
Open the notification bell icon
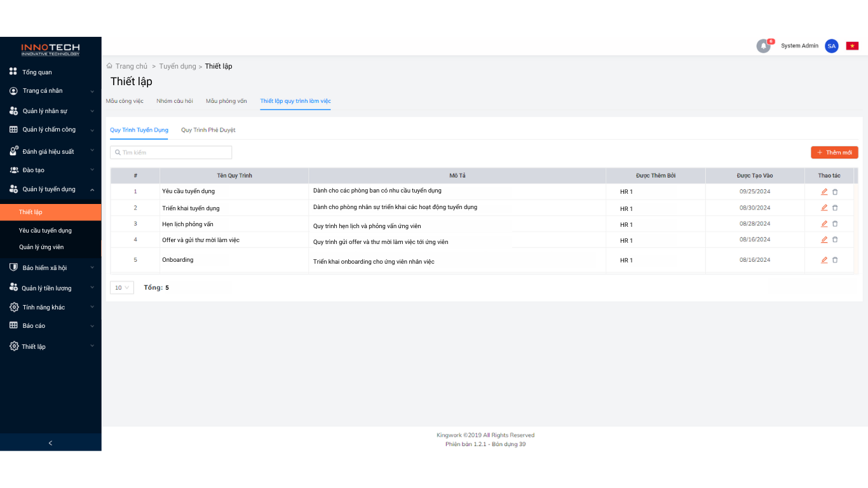click(763, 46)
